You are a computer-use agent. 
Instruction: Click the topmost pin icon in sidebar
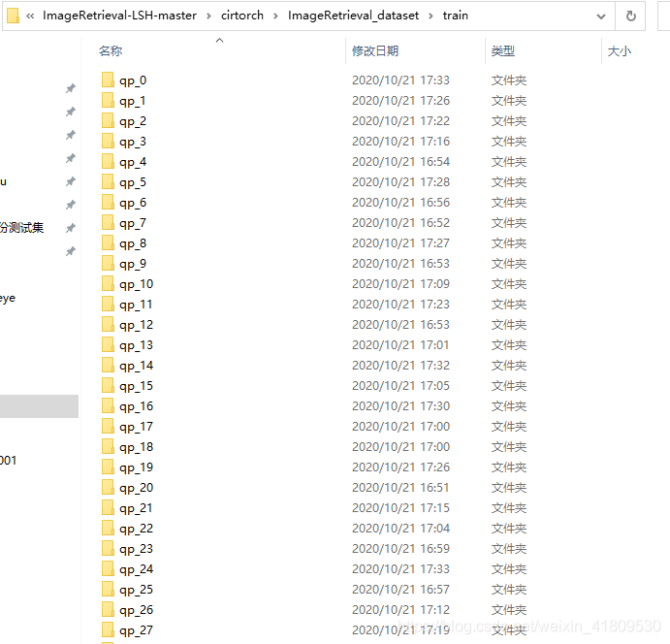click(x=70, y=88)
